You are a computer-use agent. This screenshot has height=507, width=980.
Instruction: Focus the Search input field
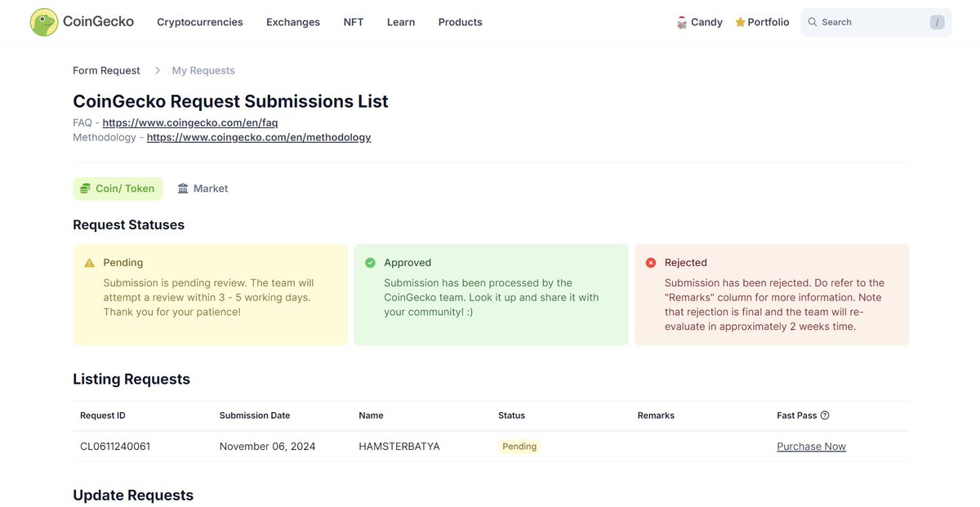pyautogui.click(x=875, y=22)
